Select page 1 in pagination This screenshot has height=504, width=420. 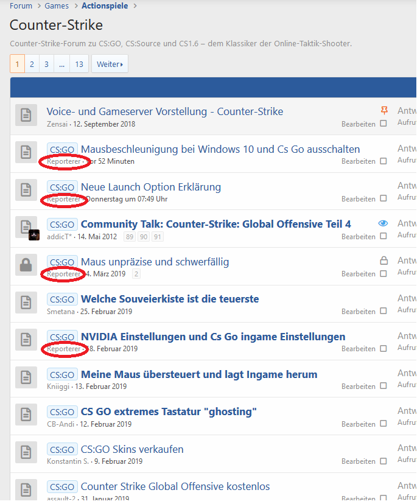pos(18,64)
